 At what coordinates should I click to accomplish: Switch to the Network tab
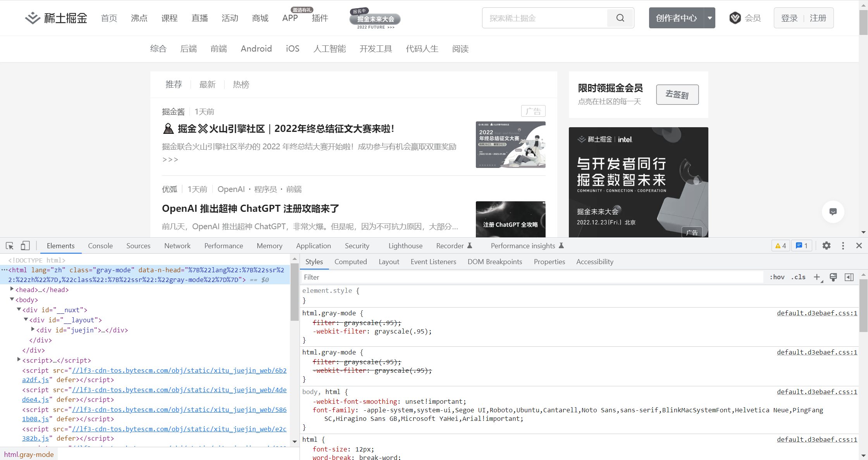coord(177,246)
